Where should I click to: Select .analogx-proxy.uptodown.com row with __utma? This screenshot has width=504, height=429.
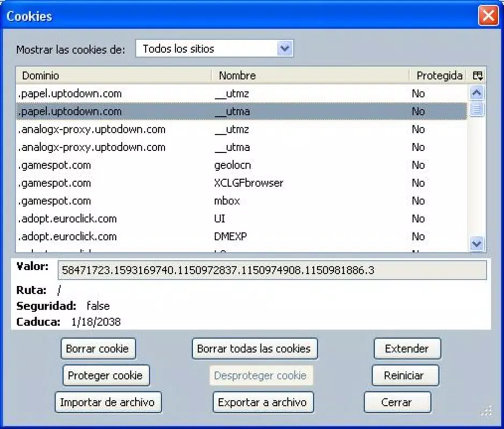pos(242,147)
